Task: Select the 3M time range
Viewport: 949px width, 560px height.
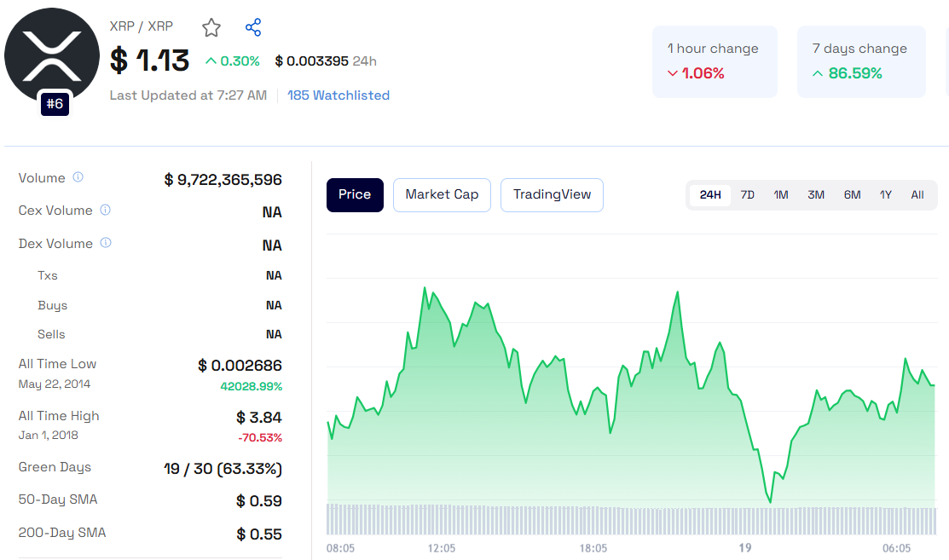Action: click(816, 194)
